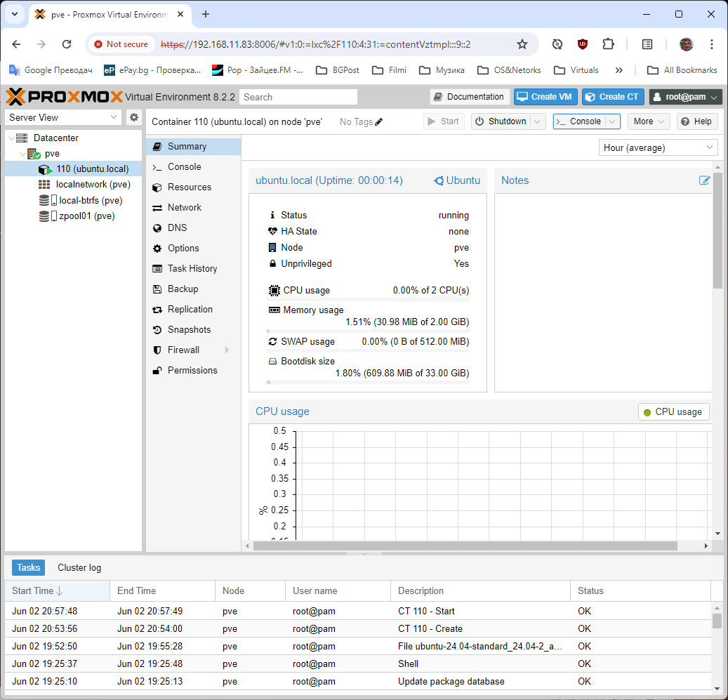This screenshot has height=700, width=728.
Task: Switch to the Cluster log tab
Action: (79, 568)
